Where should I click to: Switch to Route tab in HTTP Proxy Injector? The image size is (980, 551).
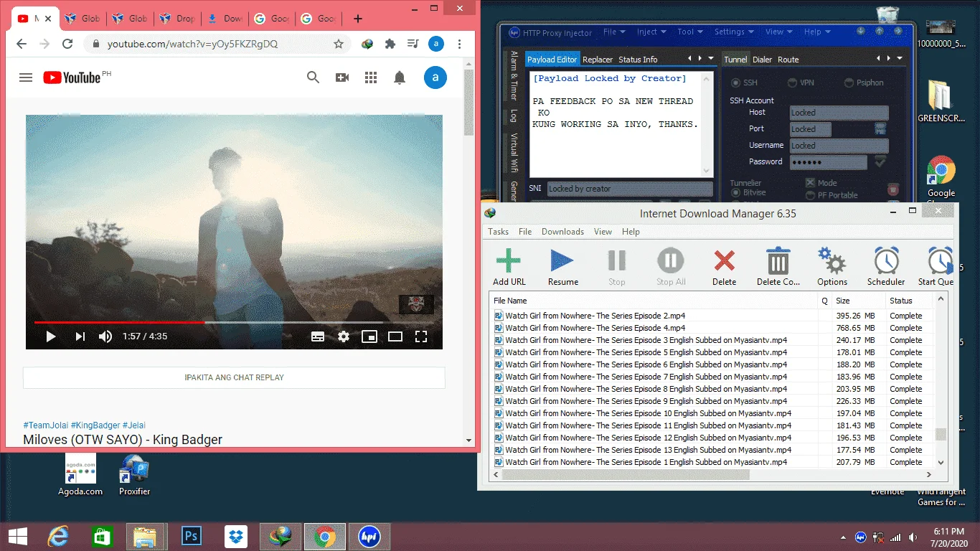[x=788, y=60]
